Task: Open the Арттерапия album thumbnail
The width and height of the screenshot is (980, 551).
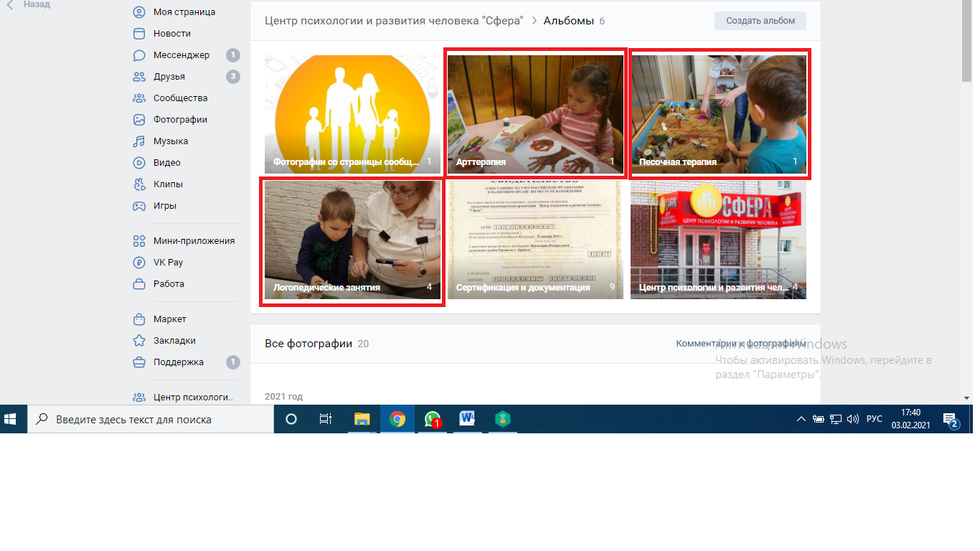Action: (535, 113)
